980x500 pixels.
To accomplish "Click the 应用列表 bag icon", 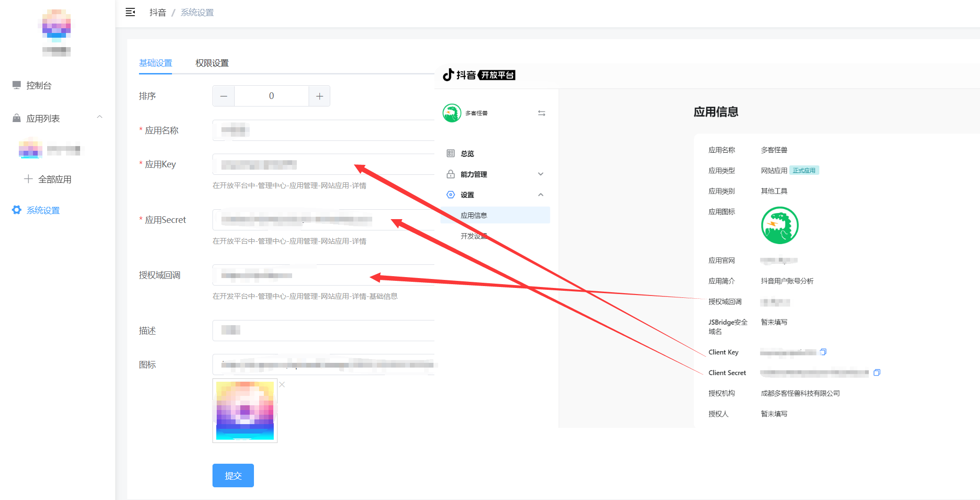I will [16, 118].
